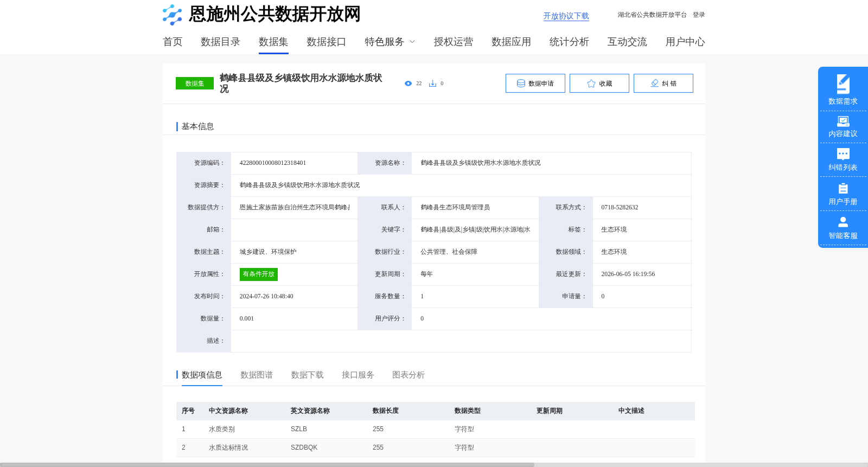Click the 英文资源名称 column header
Image resolution: width=868 pixels, height=467 pixels.
pyautogui.click(x=310, y=411)
